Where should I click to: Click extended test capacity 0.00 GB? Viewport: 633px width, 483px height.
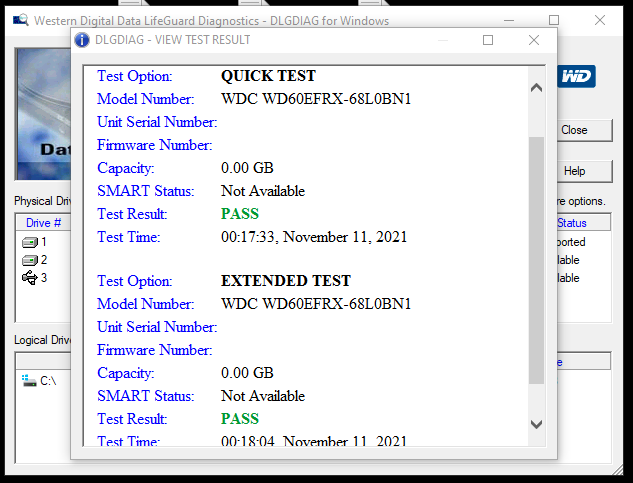click(247, 373)
